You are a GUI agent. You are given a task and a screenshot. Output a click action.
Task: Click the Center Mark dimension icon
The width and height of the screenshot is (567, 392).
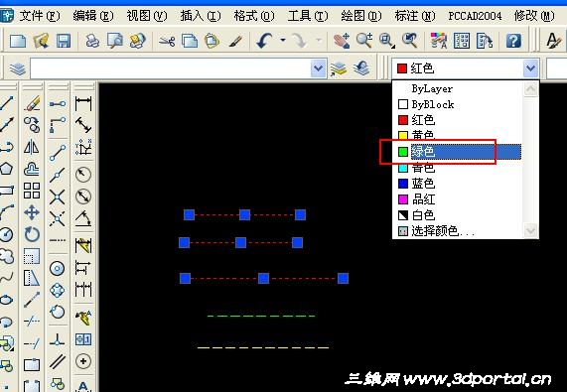pyautogui.click(x=83, y=361)
